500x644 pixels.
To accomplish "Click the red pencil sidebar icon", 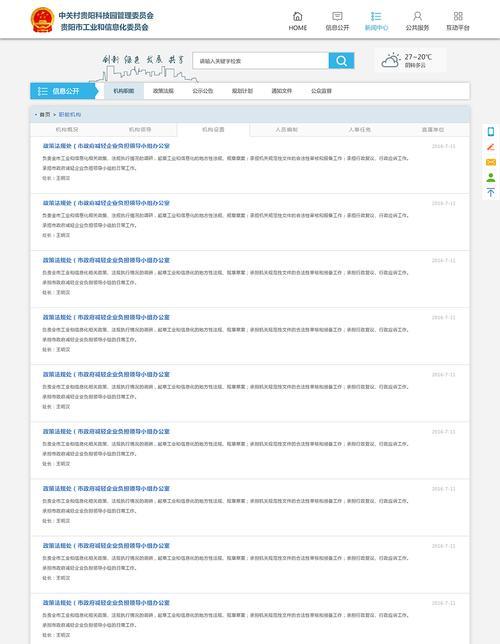I will (491, 147).
